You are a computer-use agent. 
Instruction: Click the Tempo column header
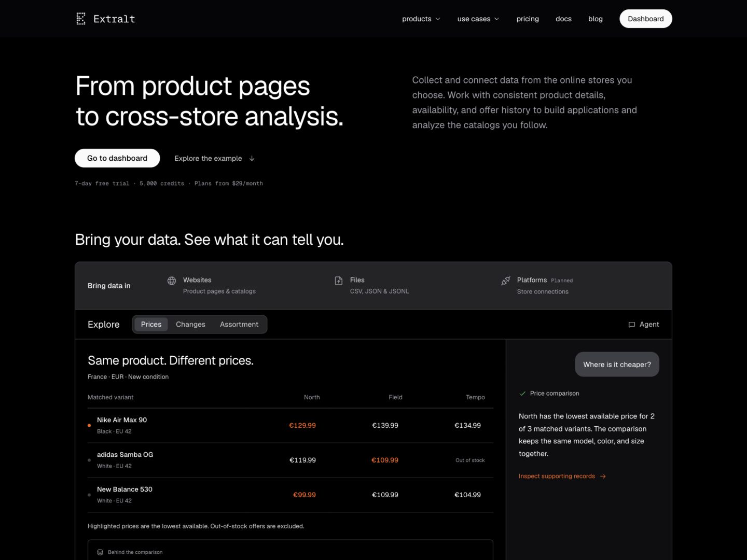pyautogui.click(x=475, y=398)
